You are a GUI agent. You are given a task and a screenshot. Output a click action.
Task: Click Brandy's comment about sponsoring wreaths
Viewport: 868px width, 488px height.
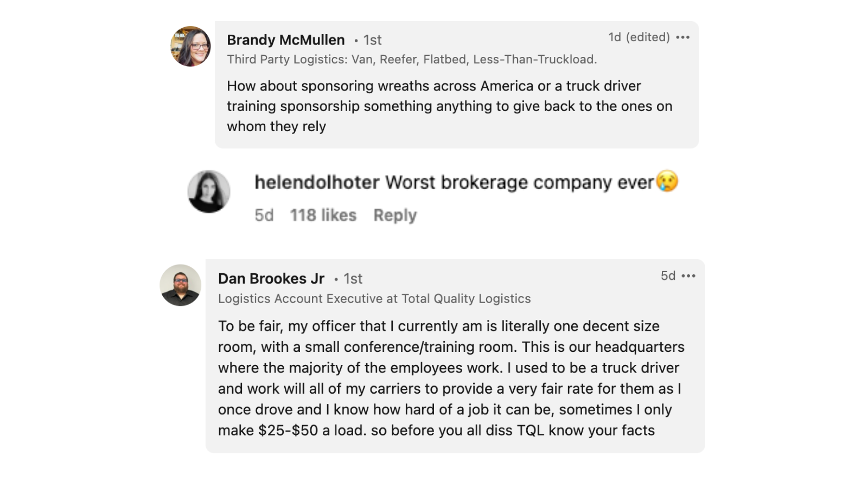point(449,106)
